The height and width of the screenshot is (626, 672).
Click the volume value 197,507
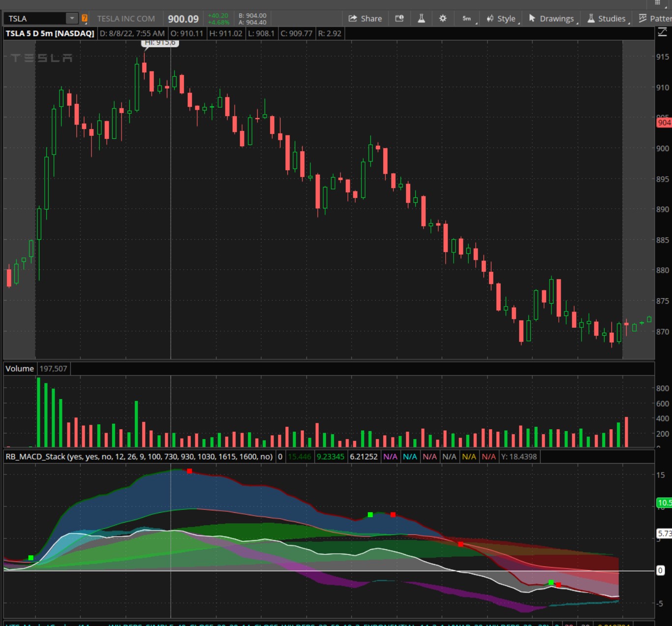53,369
